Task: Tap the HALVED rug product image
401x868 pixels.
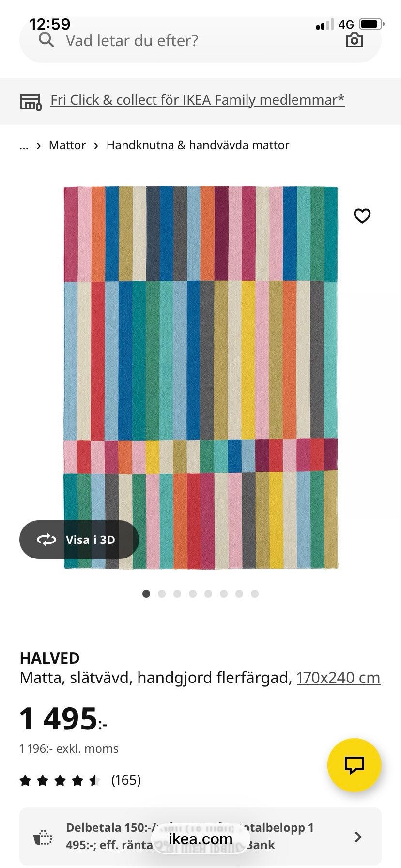Action: point(200,378)
